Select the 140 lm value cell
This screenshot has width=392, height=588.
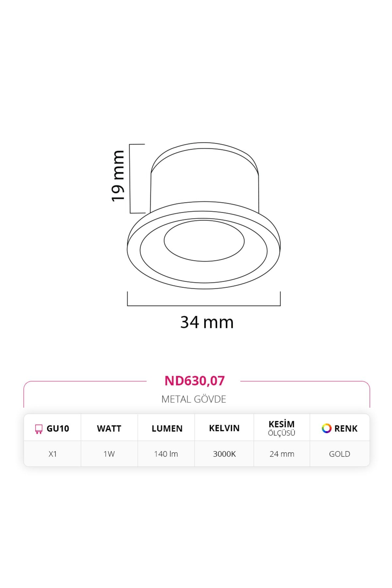tap(166, 454)
